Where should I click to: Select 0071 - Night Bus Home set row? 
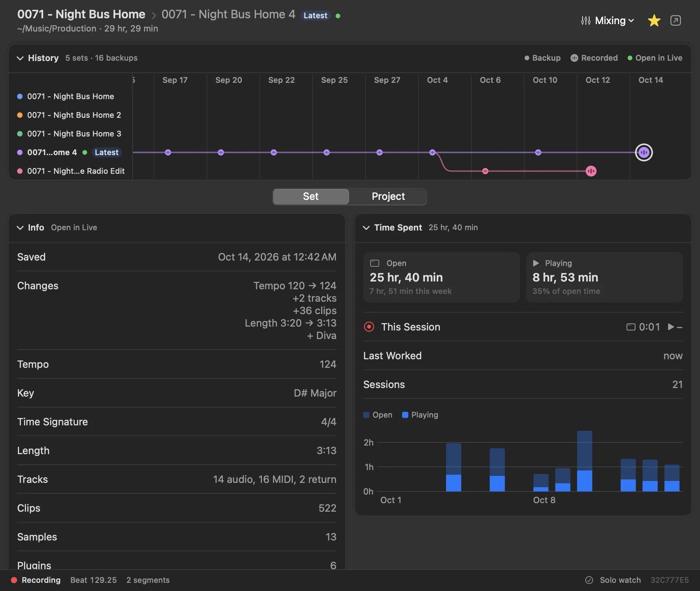click(x=70, y=96)
